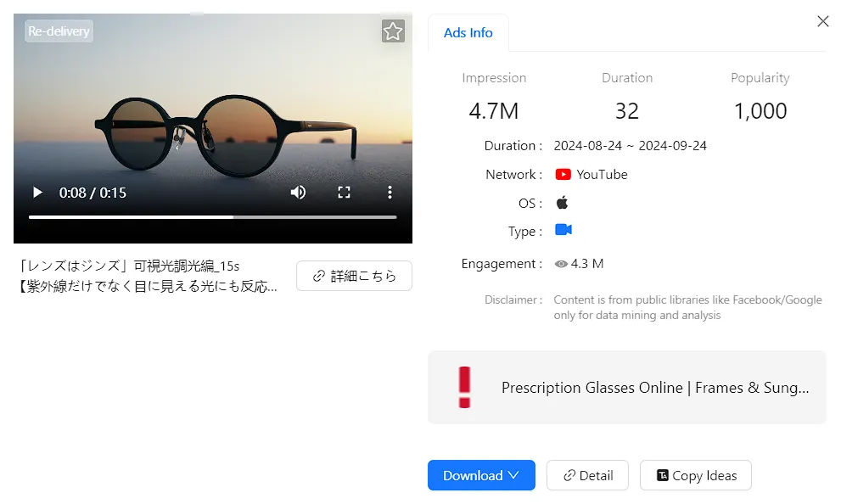Viewport: 841px width, 504px height.
Task: Mute the video audio
Action: coord(298,193)
